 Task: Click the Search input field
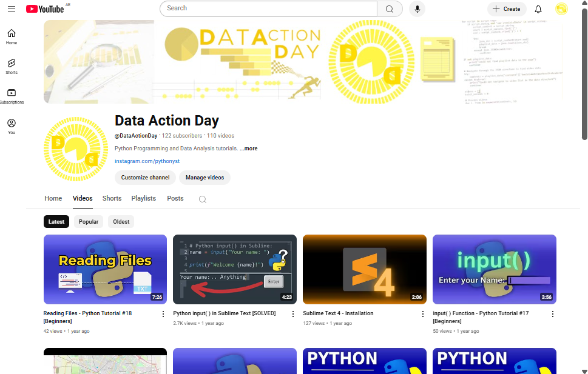(x=268, y=8)
